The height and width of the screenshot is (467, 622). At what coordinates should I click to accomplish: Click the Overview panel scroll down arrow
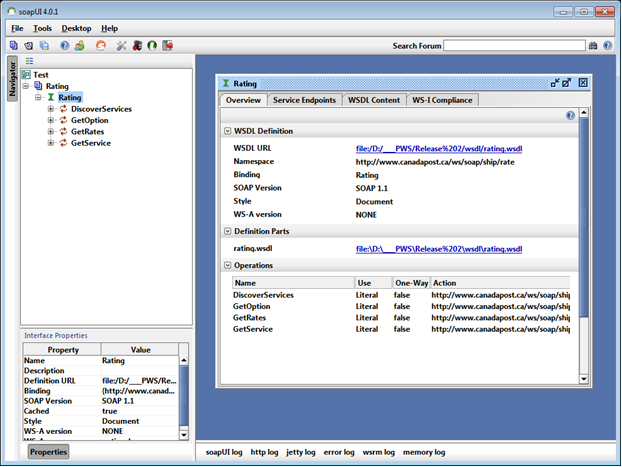[584, 379]
